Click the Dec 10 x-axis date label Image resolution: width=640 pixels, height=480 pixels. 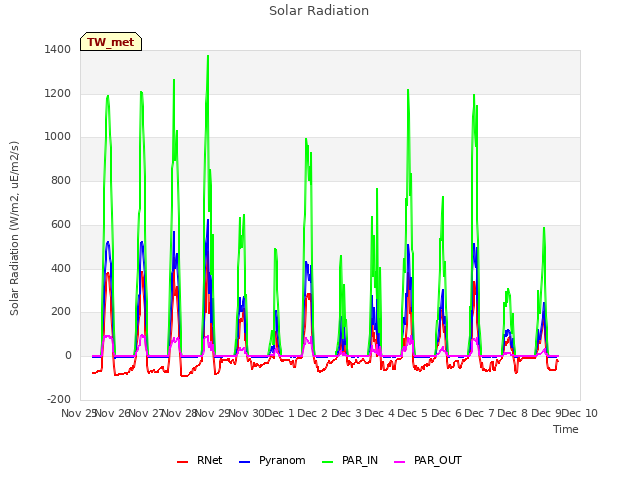click(x=580, y=413)
